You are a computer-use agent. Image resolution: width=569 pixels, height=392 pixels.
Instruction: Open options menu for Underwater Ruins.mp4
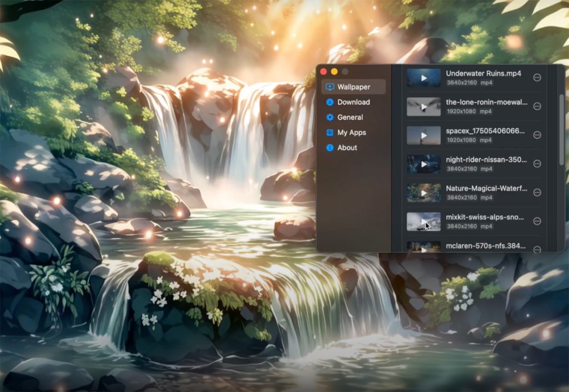pyautogui.click(x=537, y=78)
